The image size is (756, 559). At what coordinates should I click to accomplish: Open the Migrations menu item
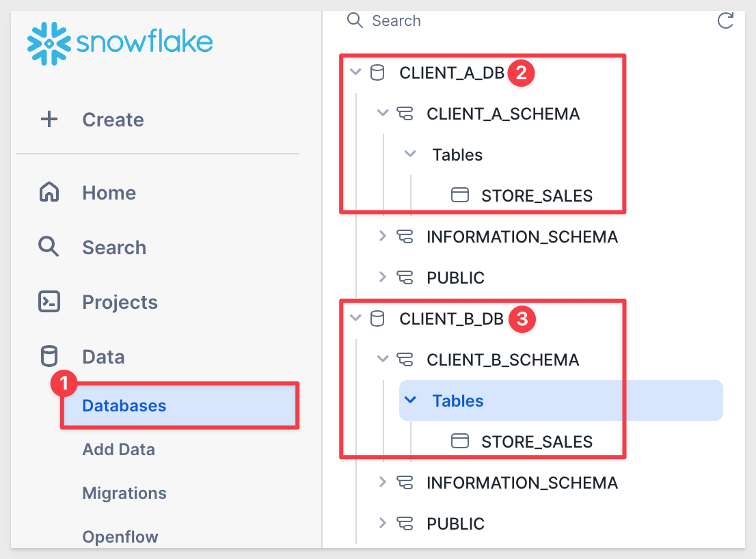[124, 493]
